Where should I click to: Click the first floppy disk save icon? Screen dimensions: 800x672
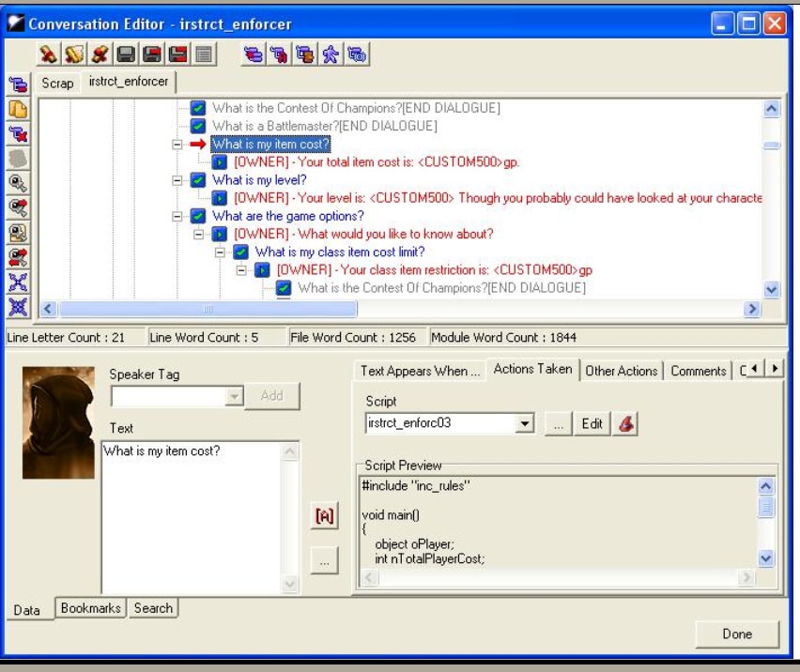pos(127,55)
